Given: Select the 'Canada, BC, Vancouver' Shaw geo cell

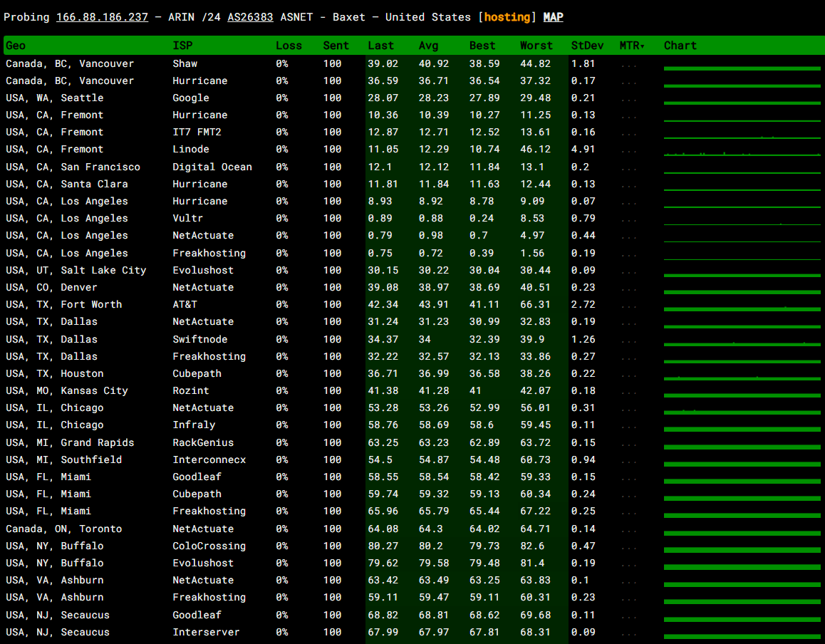Looking at the screenshot, I should (70, 63).
